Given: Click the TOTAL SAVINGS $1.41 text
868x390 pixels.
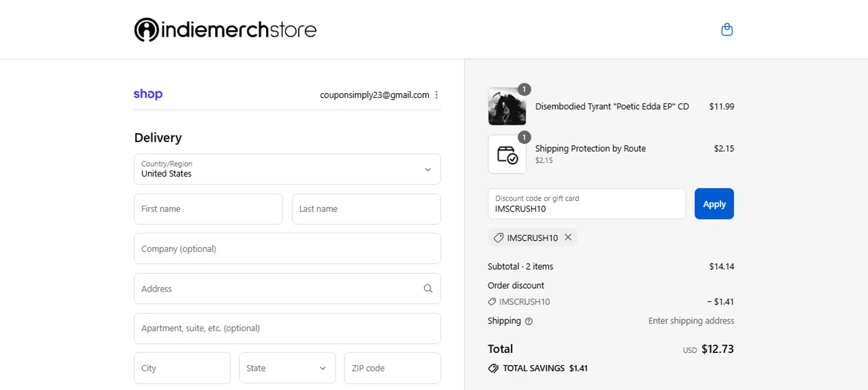Looking at the screenshot, I should click(545, 368).
